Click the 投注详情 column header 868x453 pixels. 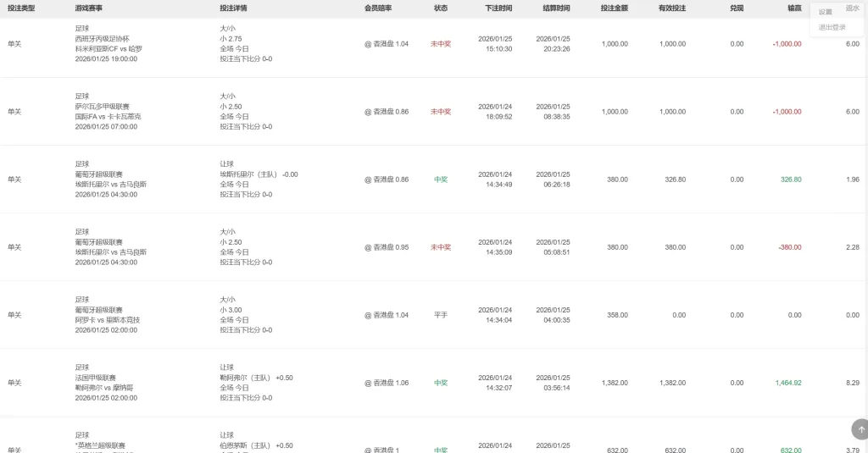pos(233,8)
